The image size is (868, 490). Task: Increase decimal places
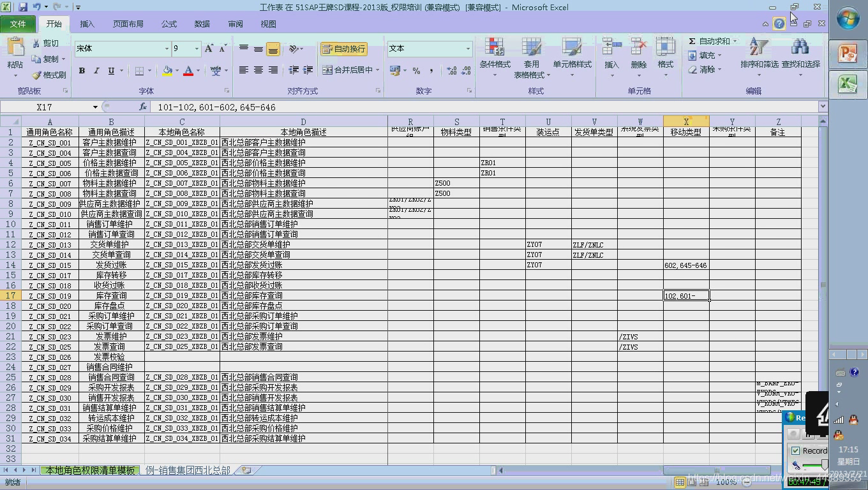[x=452, y=71]
